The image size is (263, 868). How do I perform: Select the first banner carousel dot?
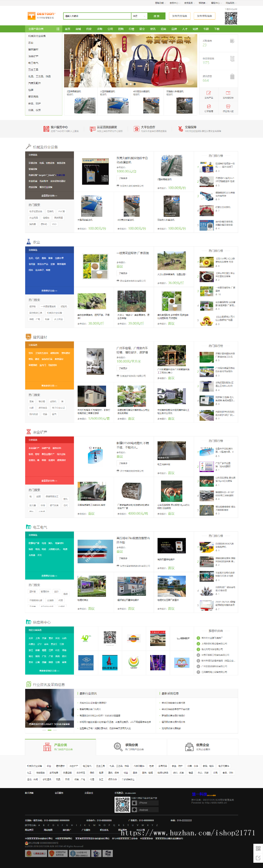127,84
